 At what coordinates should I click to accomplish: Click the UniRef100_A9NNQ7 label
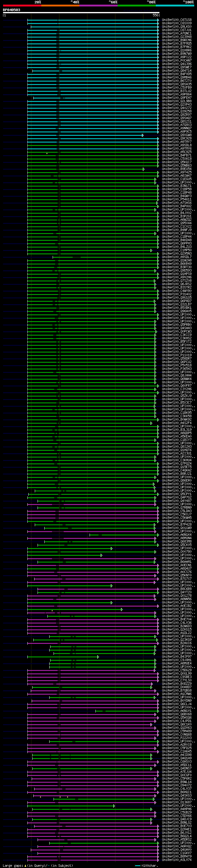[x=177, y=128]
